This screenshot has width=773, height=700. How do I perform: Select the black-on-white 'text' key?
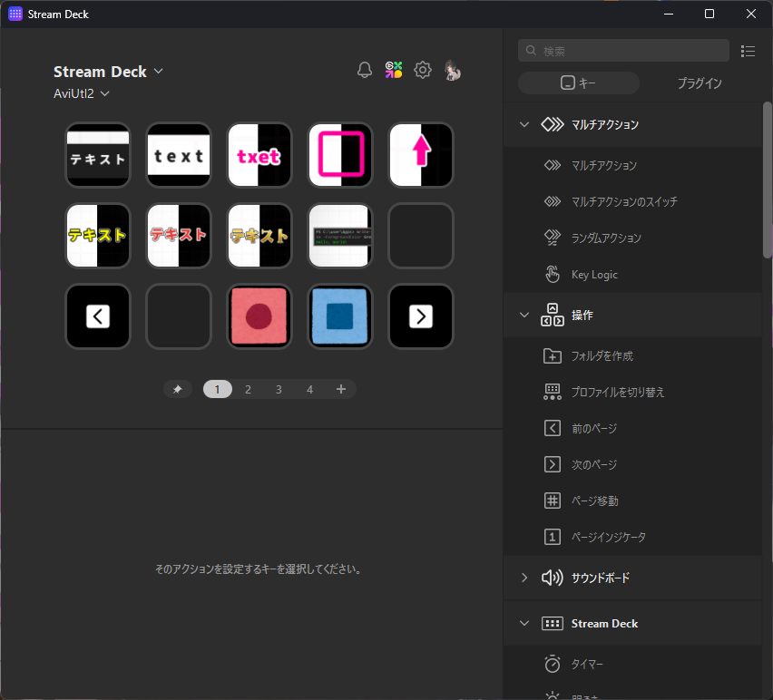[179, 155]
